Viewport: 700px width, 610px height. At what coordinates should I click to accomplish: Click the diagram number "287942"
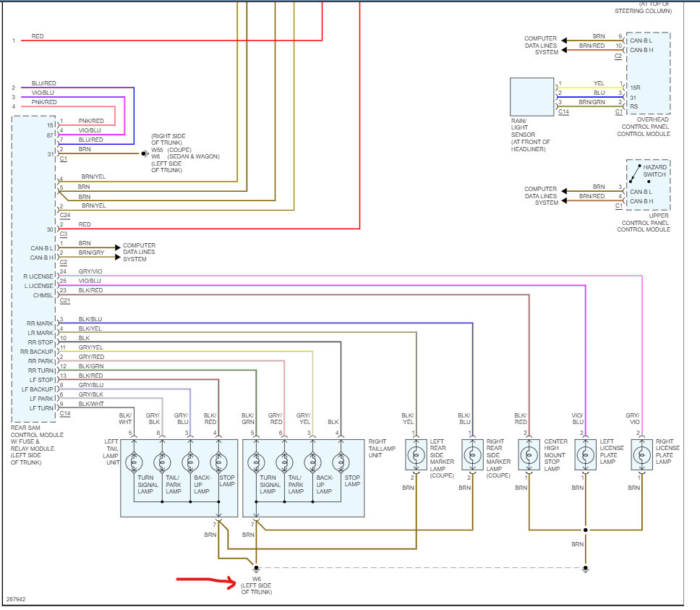(x=16, y=599)
